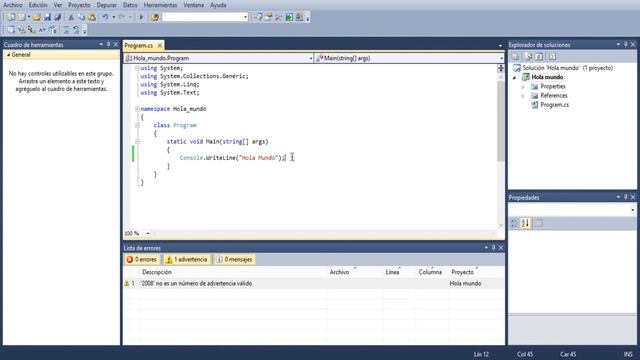Image resolution: width=640 pixels, height=360 pixels.
Task: Close the Program.cs tab
Action: (160, 45)
